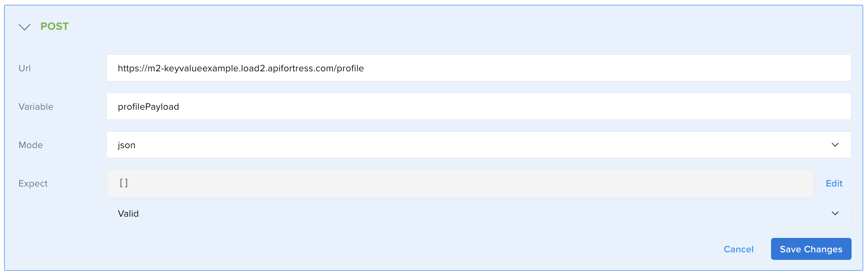Cancel the POST edits
This screenshot has height=277, width=868.
click(x=738, y=249)
